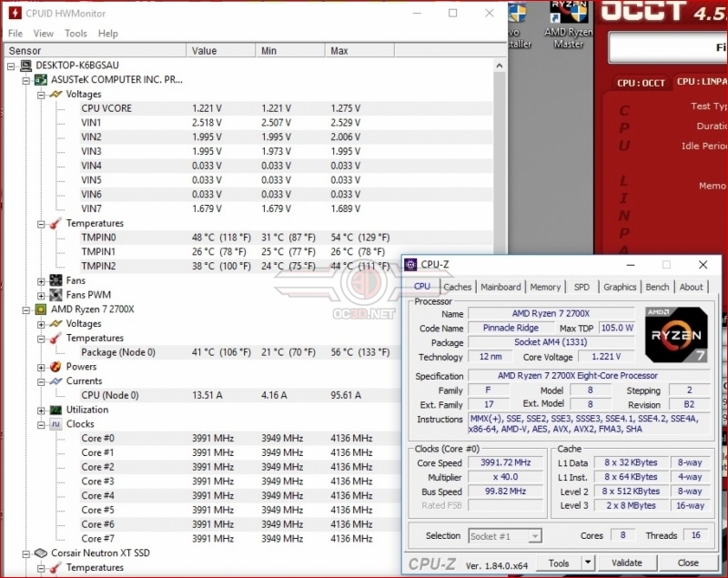The height and width of the screenshot is (578, 728).
Task: Click the Tools button in CPU-Z
Action: point(559,563)
